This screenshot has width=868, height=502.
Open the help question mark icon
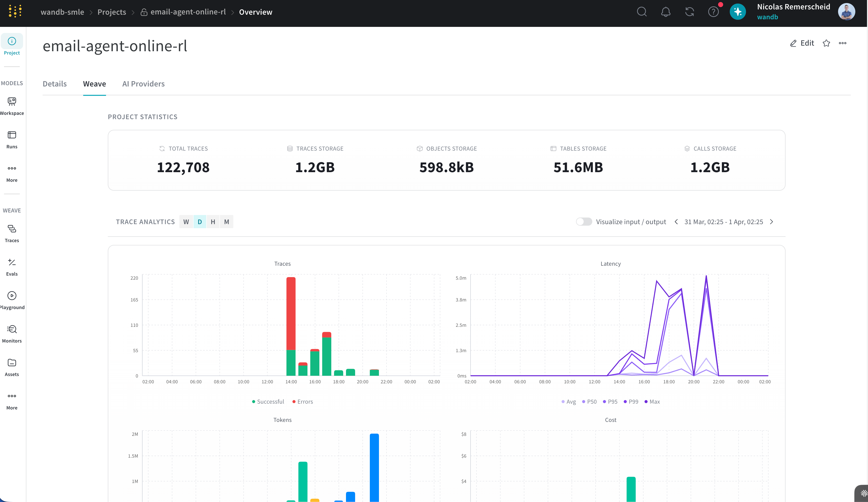(x=713, y=12)
